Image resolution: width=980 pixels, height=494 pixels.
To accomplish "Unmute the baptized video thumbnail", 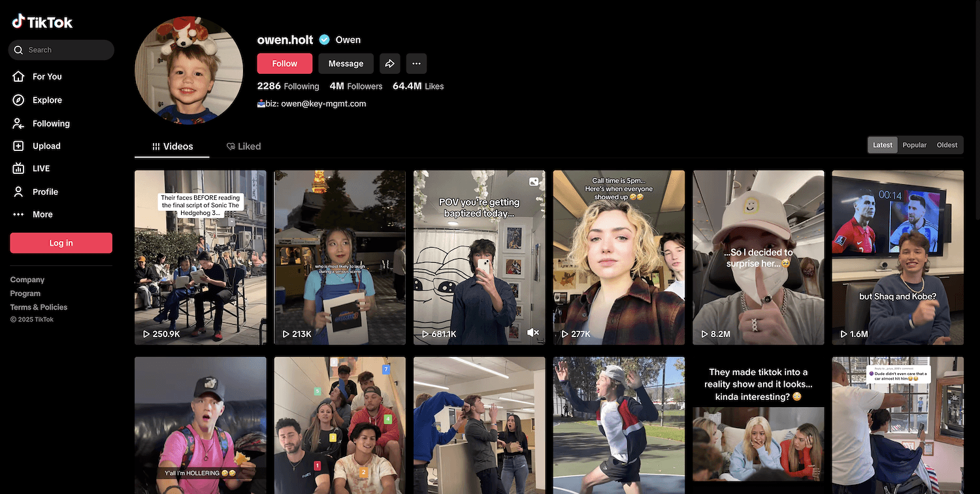I will point(533,333).
